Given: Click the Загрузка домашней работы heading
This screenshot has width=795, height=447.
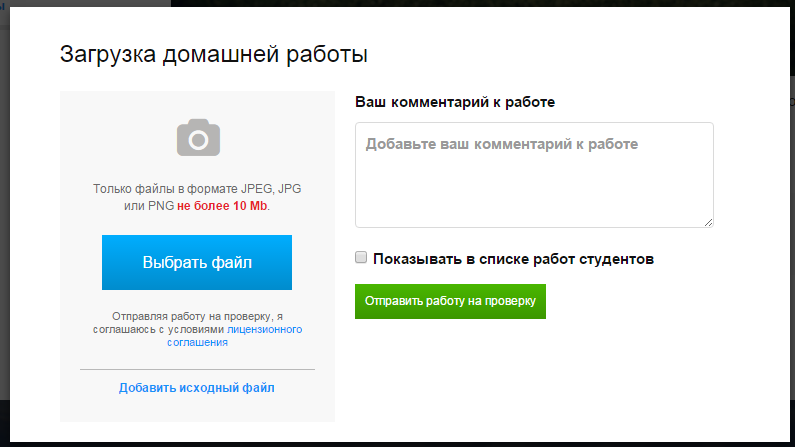Looking at the screenshot, I should [213, 54].
